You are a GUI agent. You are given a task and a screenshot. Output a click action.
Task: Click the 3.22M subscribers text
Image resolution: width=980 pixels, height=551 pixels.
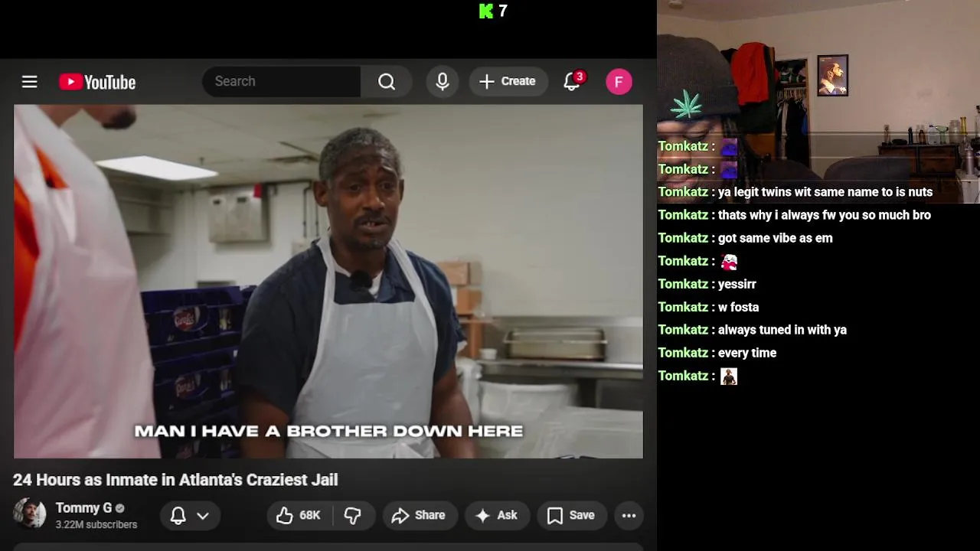[x=96, y=525]
